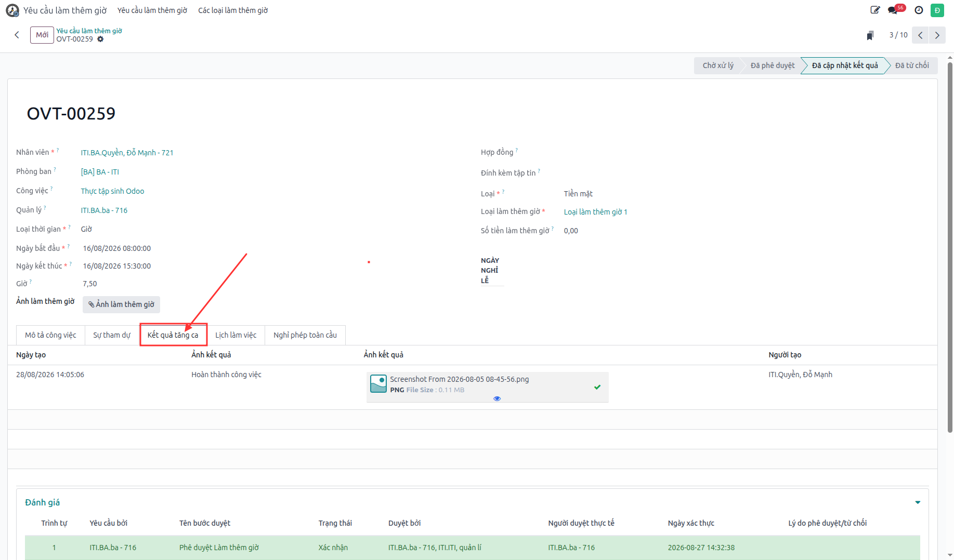Select the Đã cập nhật kết quả status
The height and width of the screenshot is (560, 954).
[x=845, y=65]
